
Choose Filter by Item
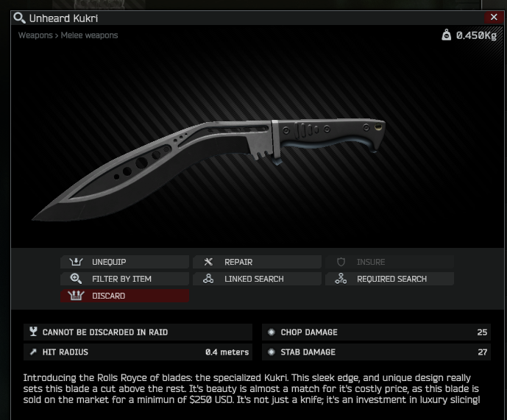point(124,279)
